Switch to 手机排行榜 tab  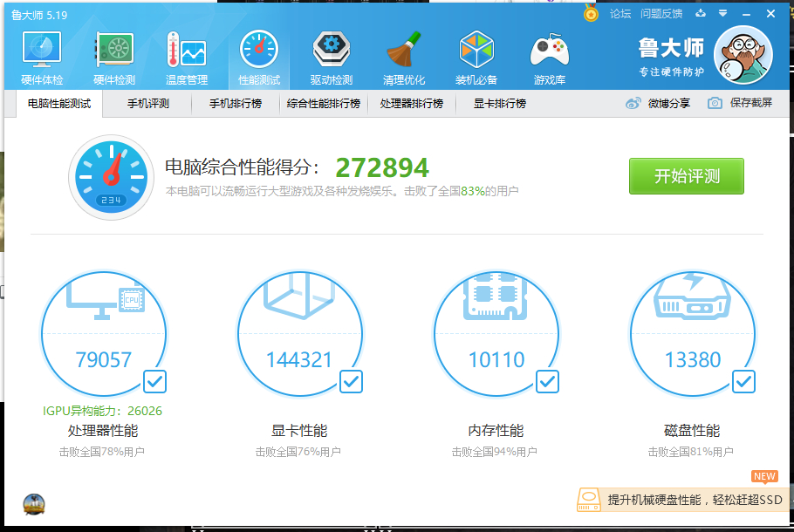(x=236, y=104)
